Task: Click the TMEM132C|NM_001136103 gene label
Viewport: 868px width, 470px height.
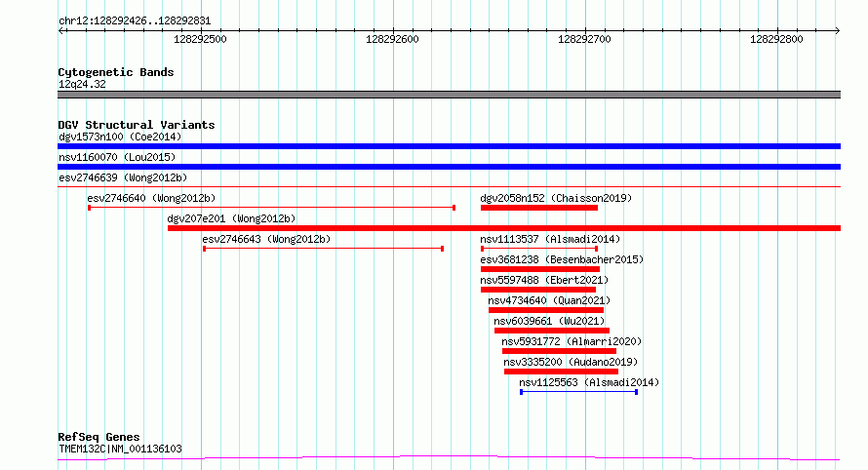Action: (120, 450)
